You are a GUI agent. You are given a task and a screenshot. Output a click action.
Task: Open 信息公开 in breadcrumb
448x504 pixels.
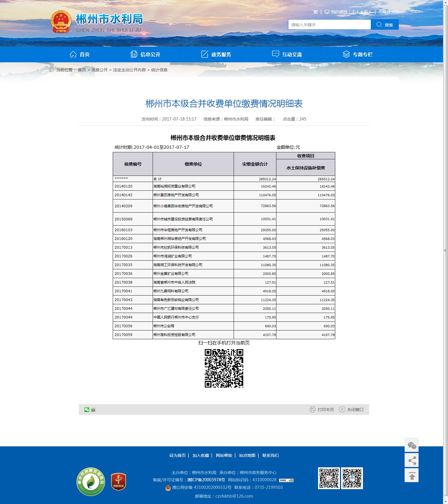pos(100,70)
